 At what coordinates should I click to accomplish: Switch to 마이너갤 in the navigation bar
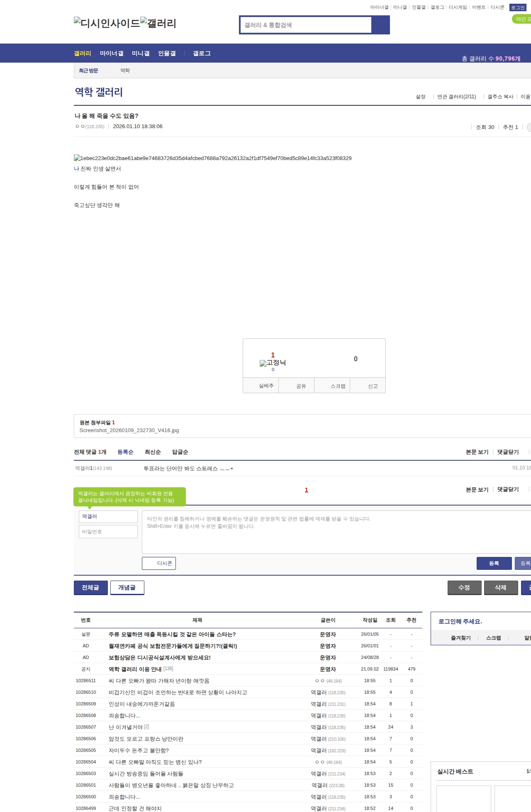(x=112, y=53)
